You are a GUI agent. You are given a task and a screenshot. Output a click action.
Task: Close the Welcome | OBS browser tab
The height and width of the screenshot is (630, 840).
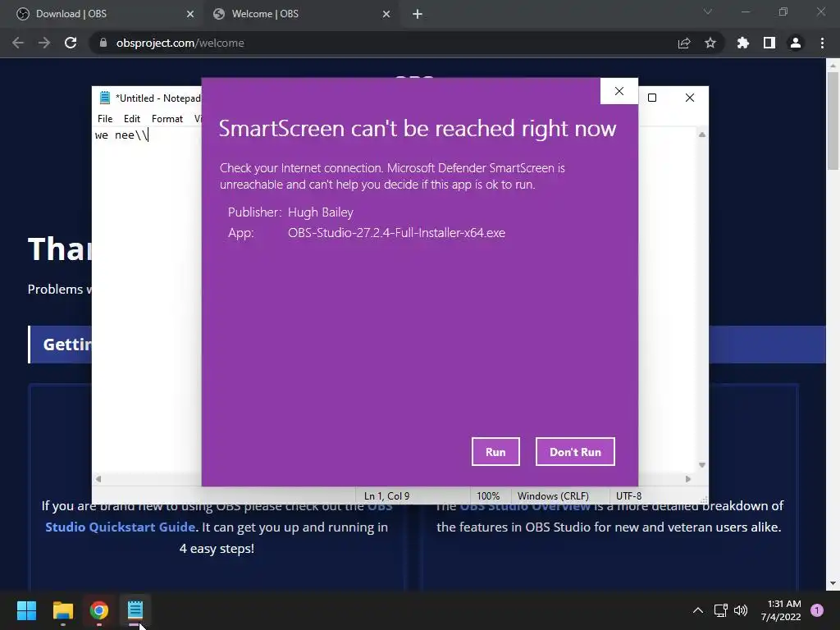coord(386,15)
